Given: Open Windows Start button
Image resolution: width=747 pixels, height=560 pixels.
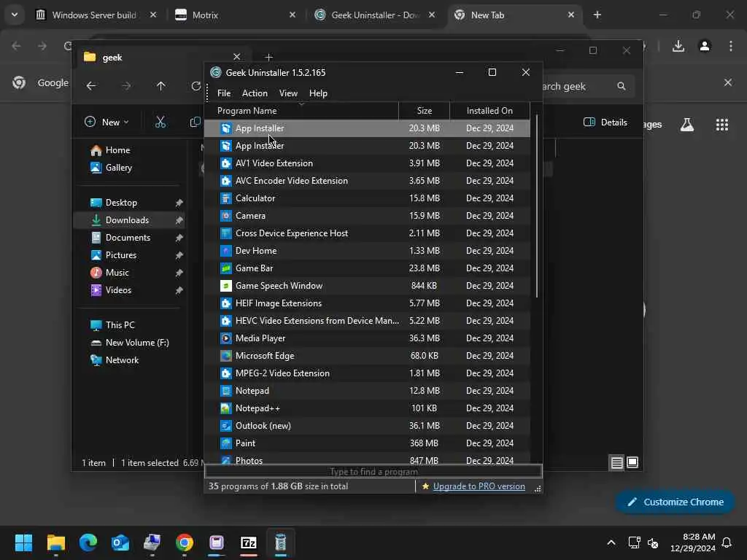Looking at the screenshot, I should pos(23,542).
